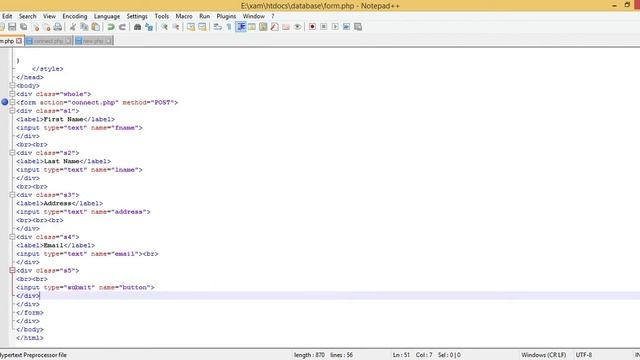This screenshot has width=640, height=360.
Task: Click the 'UTF-8' encoding status entry
Action: coord(584,355)
